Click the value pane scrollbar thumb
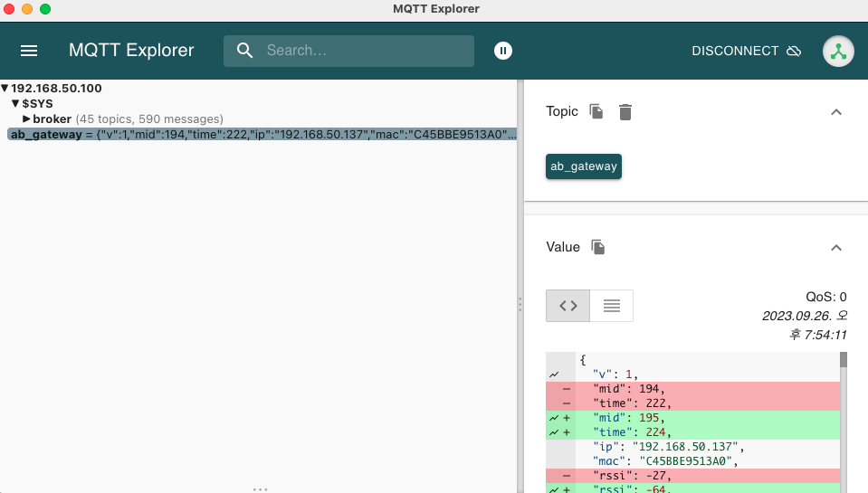The height and width of the screenshot is (493, 868). [x=843, y=360]
